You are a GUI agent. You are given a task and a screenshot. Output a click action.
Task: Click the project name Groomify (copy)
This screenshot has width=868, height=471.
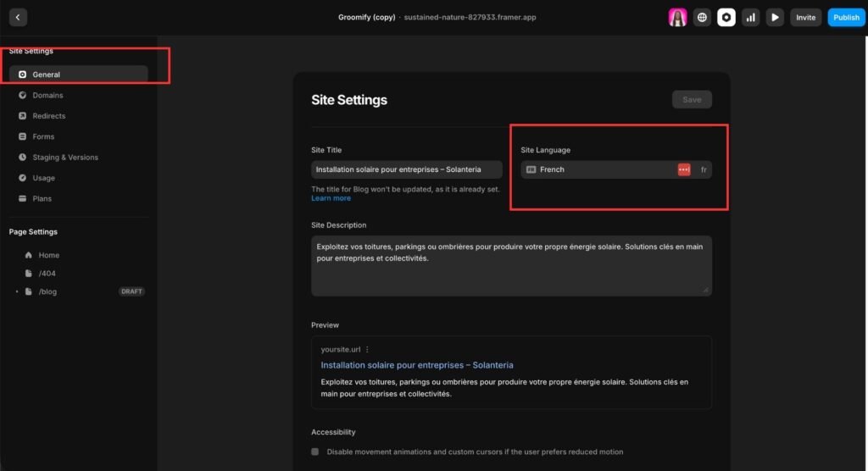[366, 17]
